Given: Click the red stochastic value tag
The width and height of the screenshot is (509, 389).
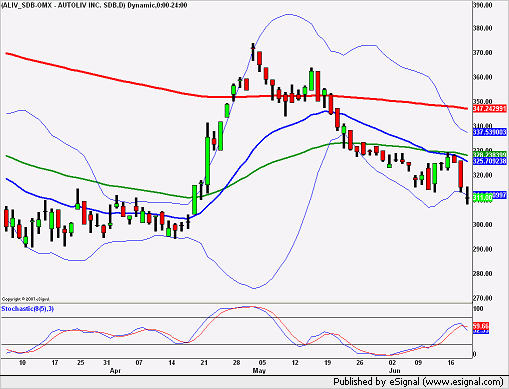Looking at the screenshot, I should point(481,325).
